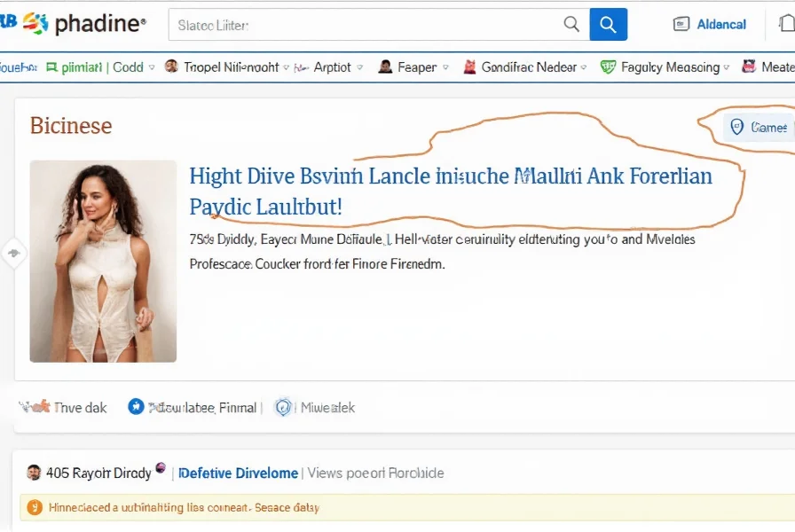Click the left arrow handle on card edge

point(13,253)
